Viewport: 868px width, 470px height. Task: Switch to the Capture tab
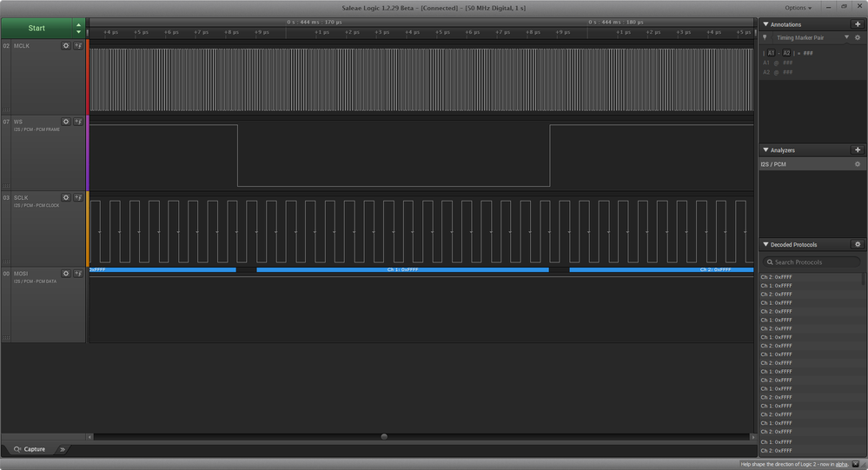pos(30,449)
